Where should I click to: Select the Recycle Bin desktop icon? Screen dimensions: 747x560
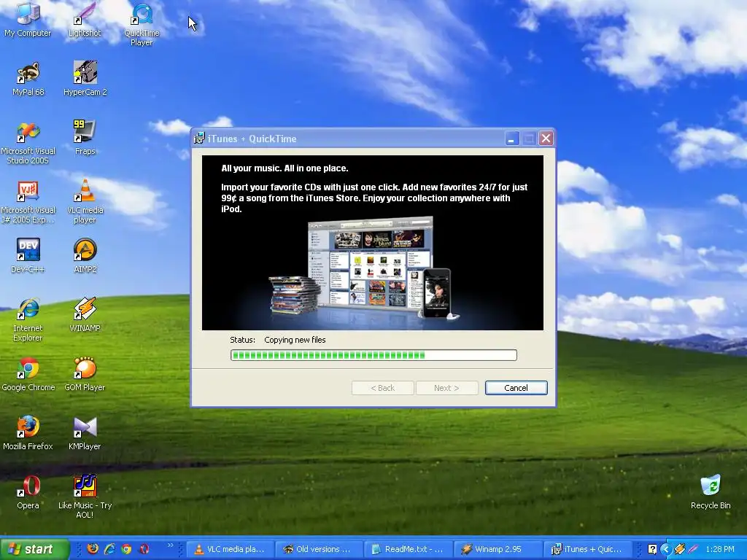[711, 492]
